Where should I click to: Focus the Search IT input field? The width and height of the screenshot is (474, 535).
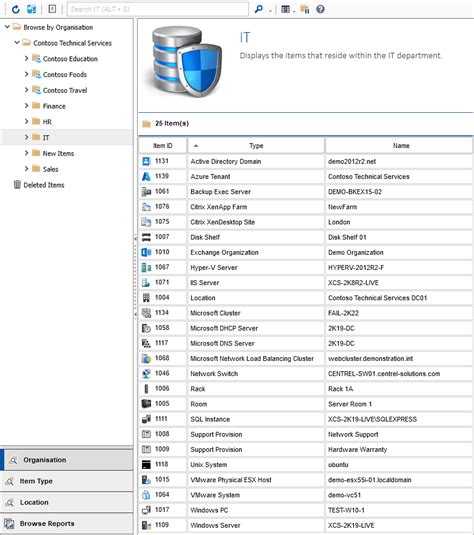pyautogui.click(x=158, y=9)
